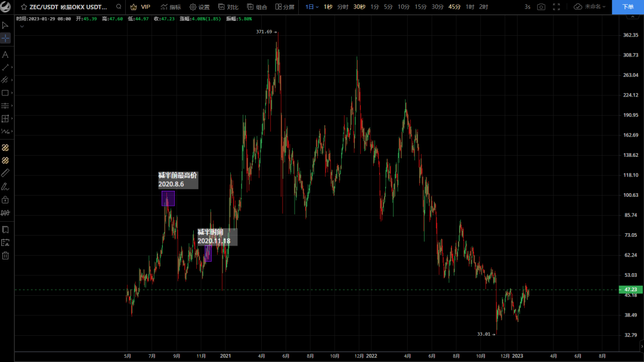The image size is (644, 362).
Task: Open symbol search with magnifier icon
Action: (x=119, y=7)
